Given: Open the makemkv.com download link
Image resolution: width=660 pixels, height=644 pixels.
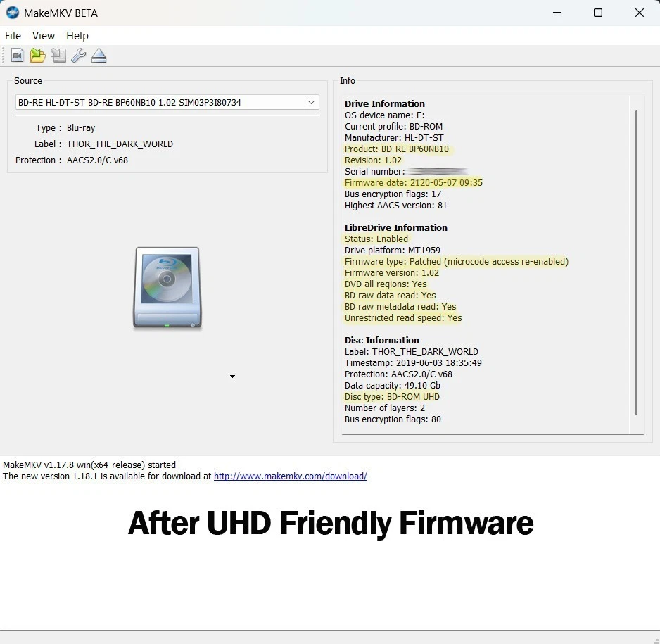Looking at the screenshot, I should pyautogui.click(x=291, y=476).
